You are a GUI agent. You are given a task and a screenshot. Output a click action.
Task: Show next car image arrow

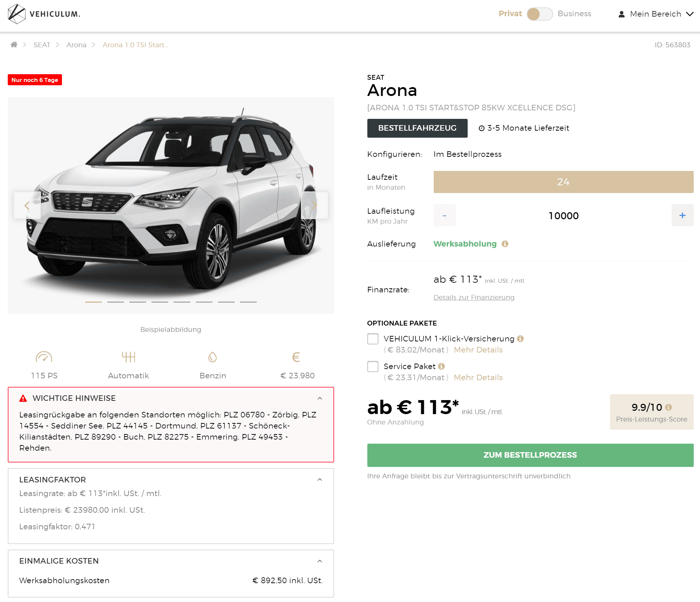click(x=315, y=205)
